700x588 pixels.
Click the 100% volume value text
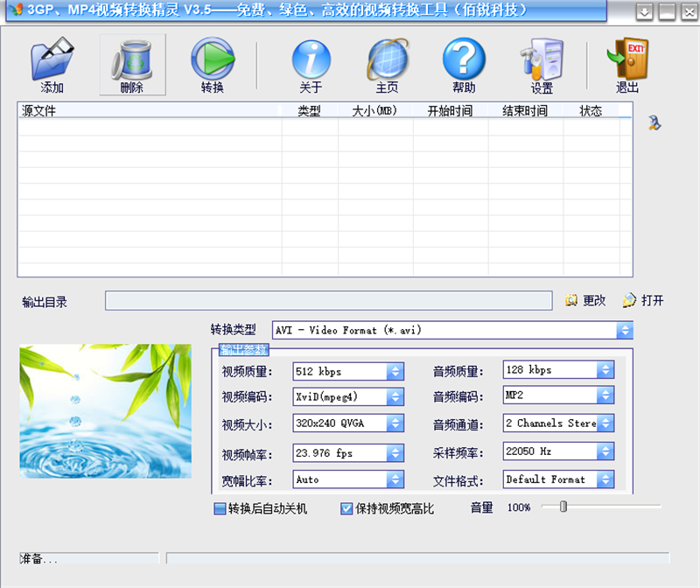519,507
